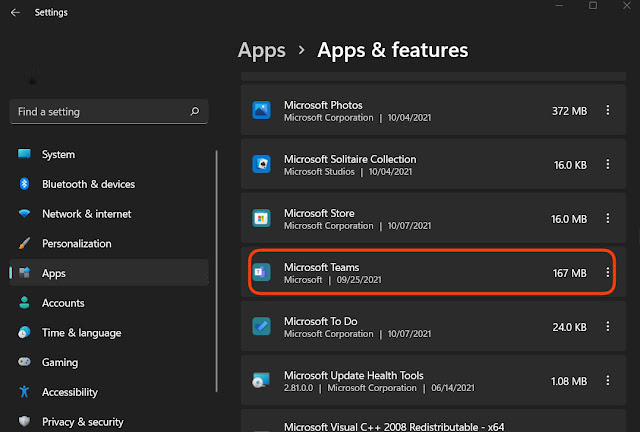The image size is (640, 432).
Task: Click the 09/25/2021 install date
Action: point(359,280)
